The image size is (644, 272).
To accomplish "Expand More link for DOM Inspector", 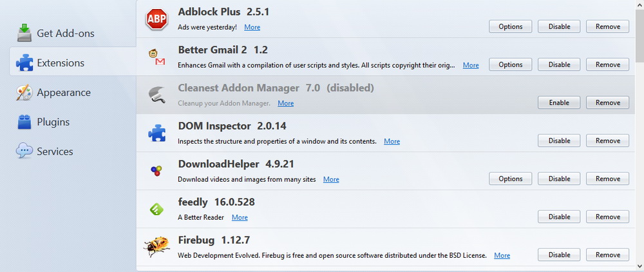I will point(392,141).
